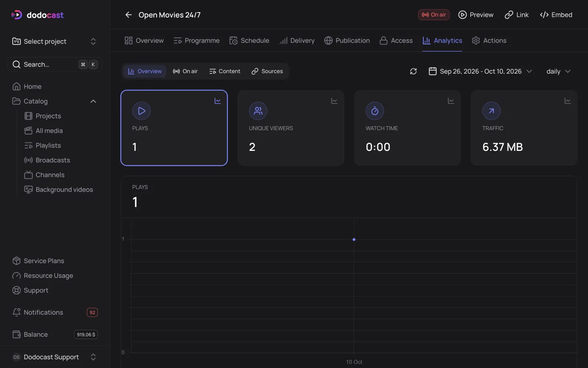Open Background videos in Catalog

pos(58,190)
